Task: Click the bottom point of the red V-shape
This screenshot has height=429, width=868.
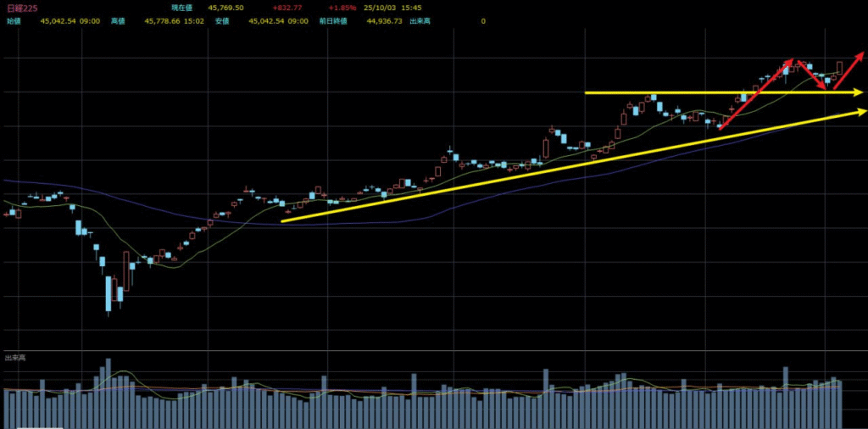Action: (826, 87)
